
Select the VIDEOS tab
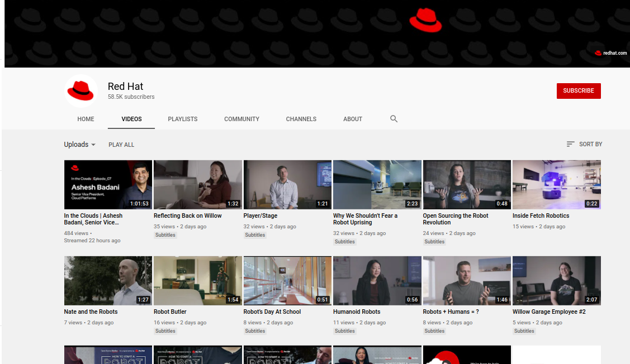(131, 119)
